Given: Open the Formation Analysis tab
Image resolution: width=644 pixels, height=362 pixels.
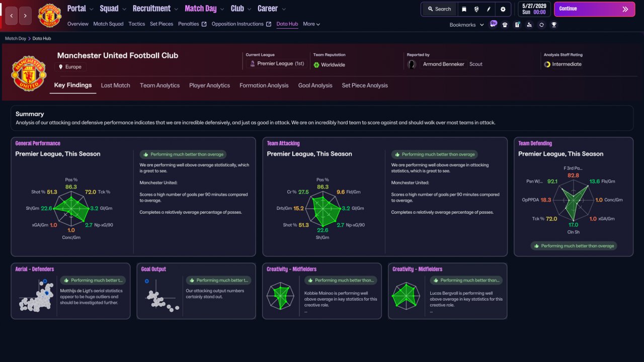Looking at the screenshot, I should (264, 85).
